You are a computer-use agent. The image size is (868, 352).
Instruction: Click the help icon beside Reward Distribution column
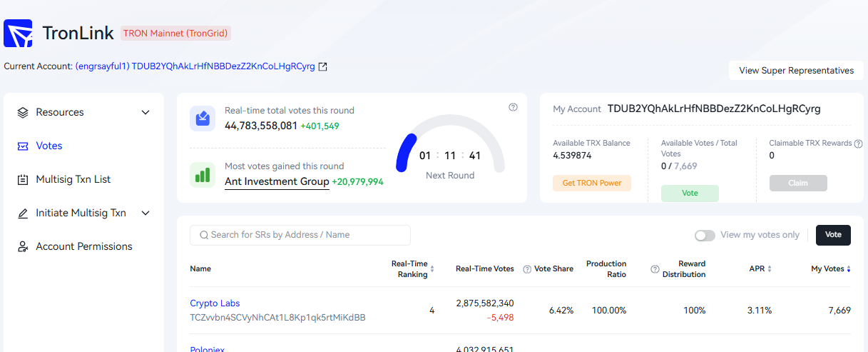pos(655,269)
